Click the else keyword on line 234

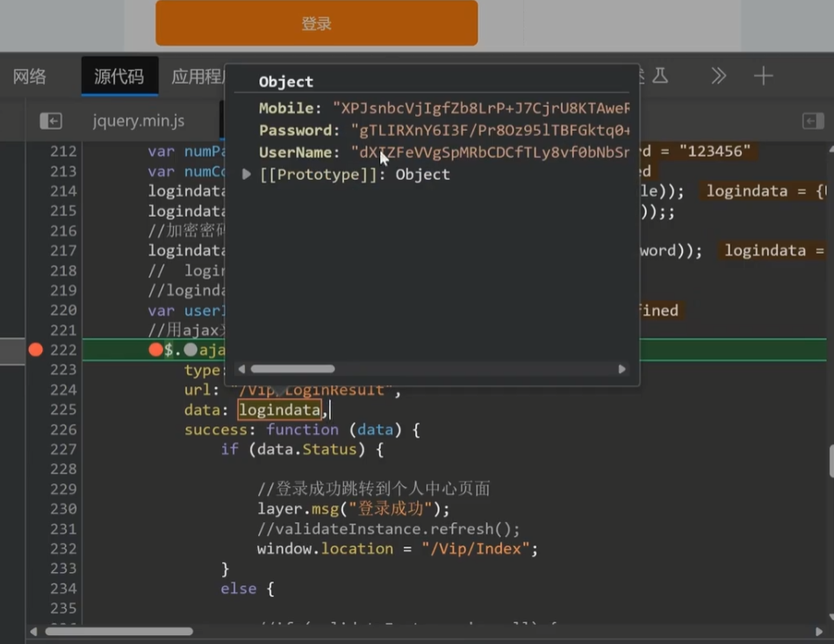[x=239, y=589]
